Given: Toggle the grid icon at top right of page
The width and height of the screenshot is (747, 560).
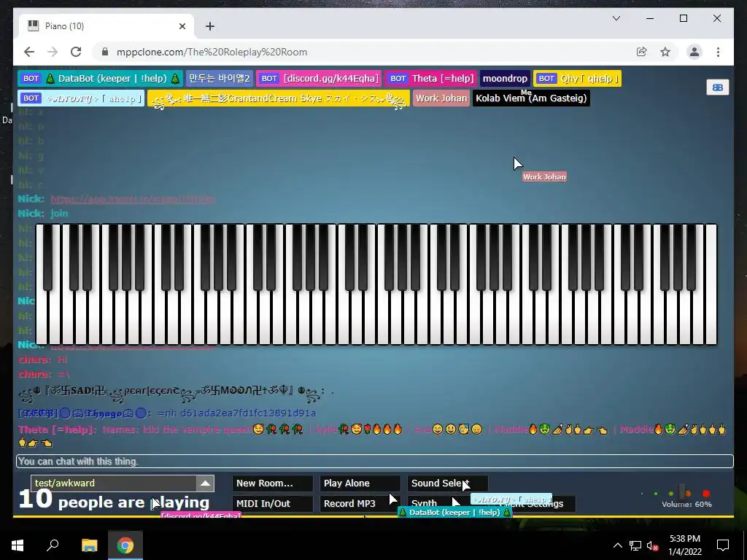Looking at the screenshot, I should [718, 87].
